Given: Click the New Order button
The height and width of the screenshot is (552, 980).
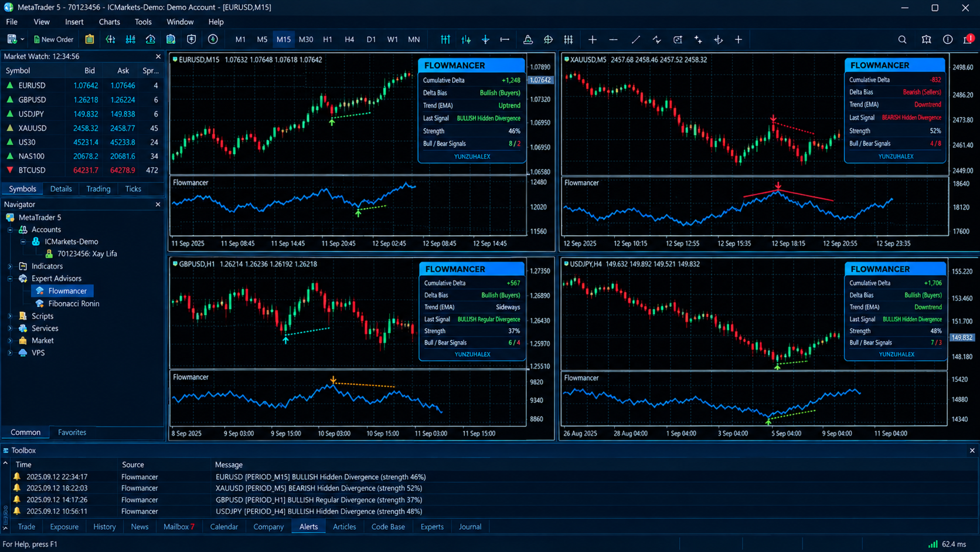Looking at the screenshot, I should pyautogui.click(x=53, y=39).
